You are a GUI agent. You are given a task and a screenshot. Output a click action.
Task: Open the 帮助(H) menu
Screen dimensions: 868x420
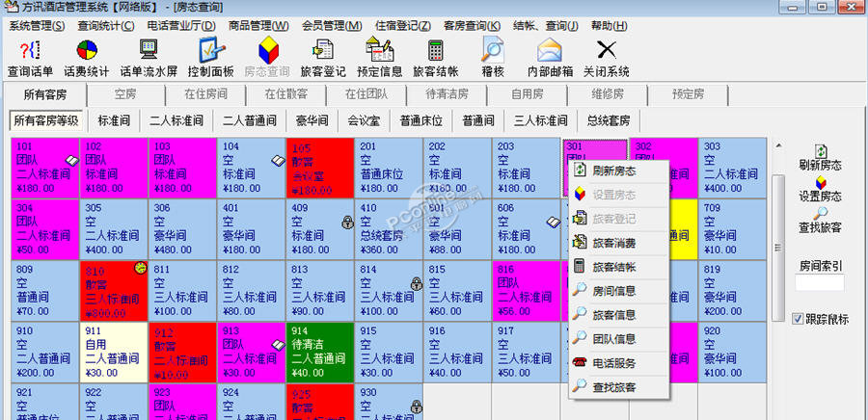coord(610,25)
